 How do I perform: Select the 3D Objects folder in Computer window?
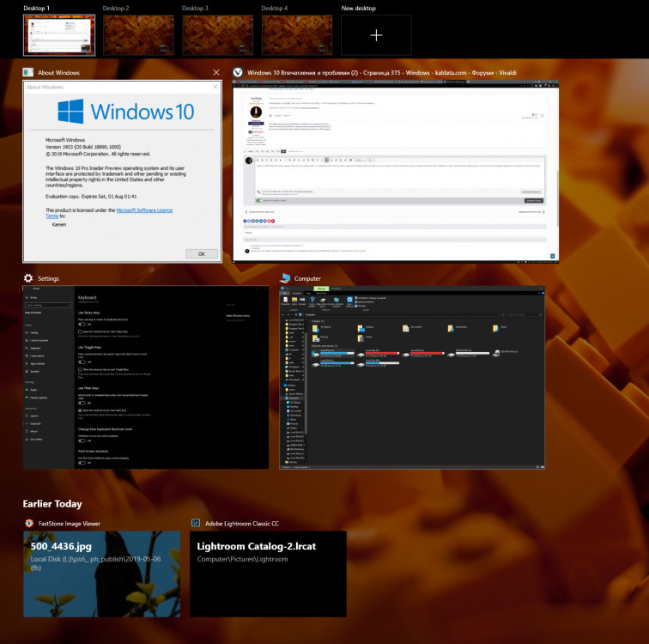322,328
